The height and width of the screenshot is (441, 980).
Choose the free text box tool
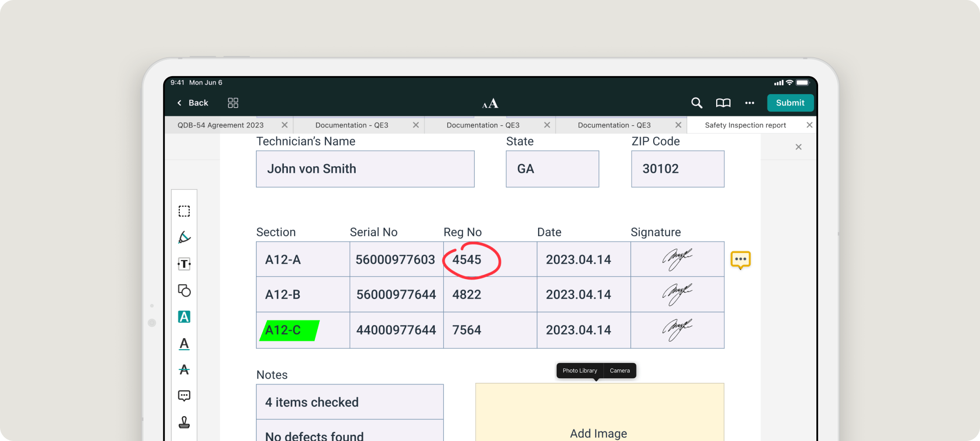tap(184, 264)
